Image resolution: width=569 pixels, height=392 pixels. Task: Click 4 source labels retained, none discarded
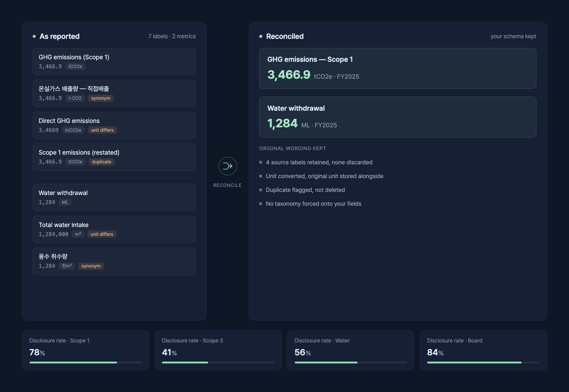point(319,162)
